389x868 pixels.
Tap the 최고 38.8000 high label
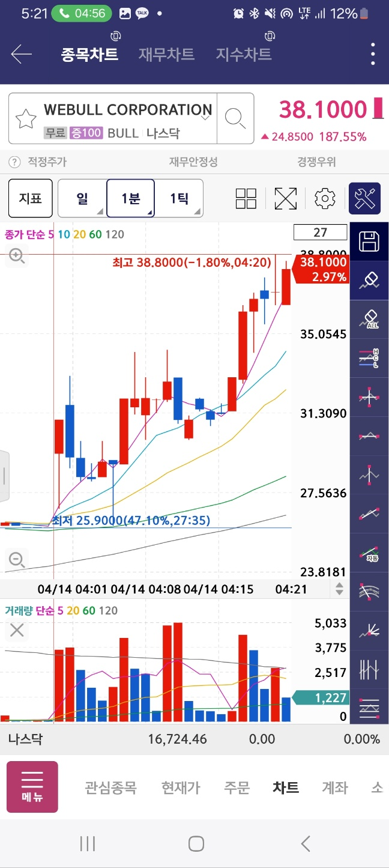pyautogui.click(x=191, y=263)
